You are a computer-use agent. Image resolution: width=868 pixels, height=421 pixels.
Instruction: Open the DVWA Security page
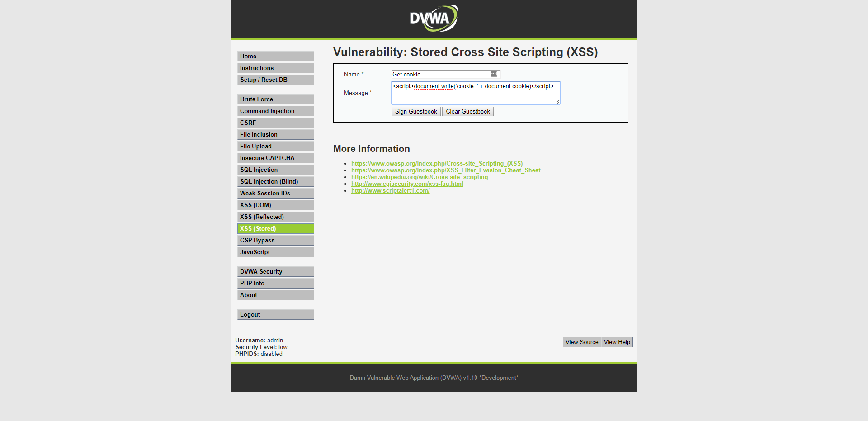[275, 271]
